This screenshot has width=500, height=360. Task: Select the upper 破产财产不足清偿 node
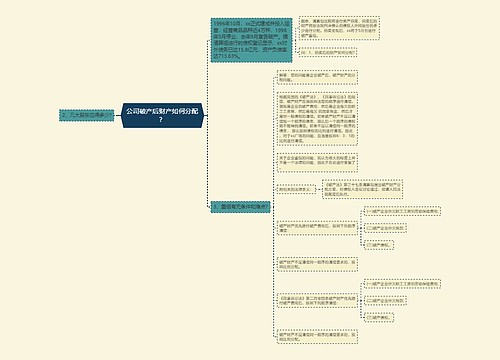(x=317, y=264)
